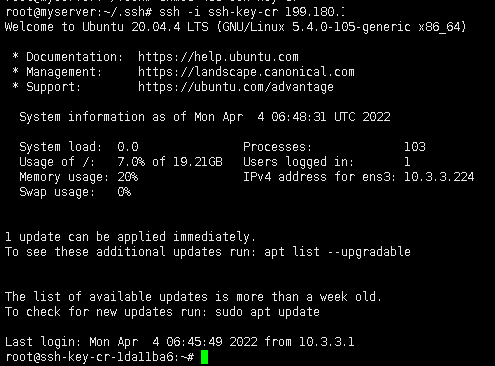Click the Memory usage 20% value

pos(128,177)
